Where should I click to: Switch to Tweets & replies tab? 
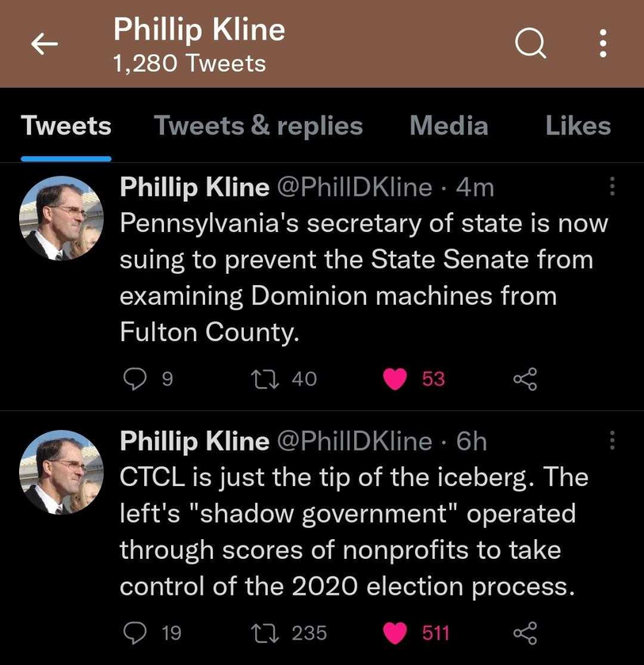(258, 126)
